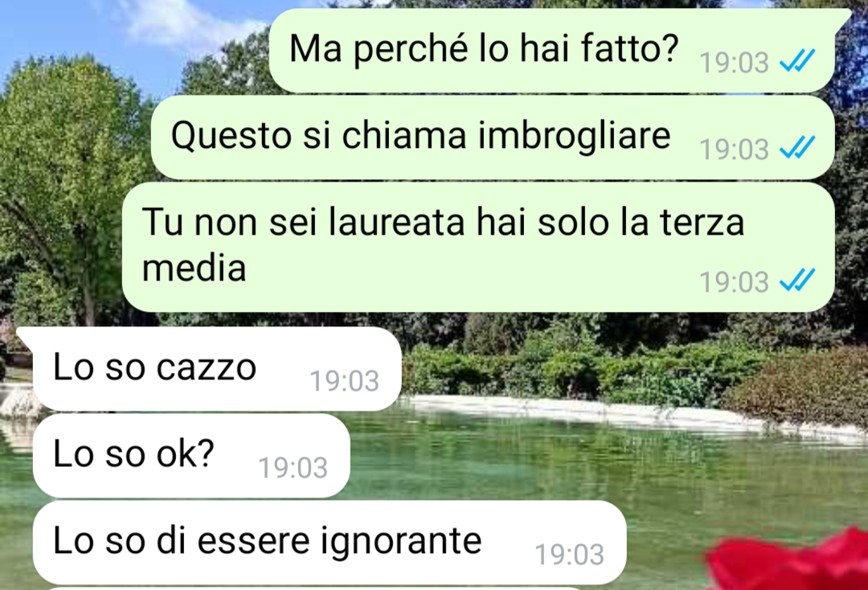The width and height of the screenshot is (868, 590).
Task: Click timestamp on 'Lo so di essere ignorante'
Action: click(570, 555)
